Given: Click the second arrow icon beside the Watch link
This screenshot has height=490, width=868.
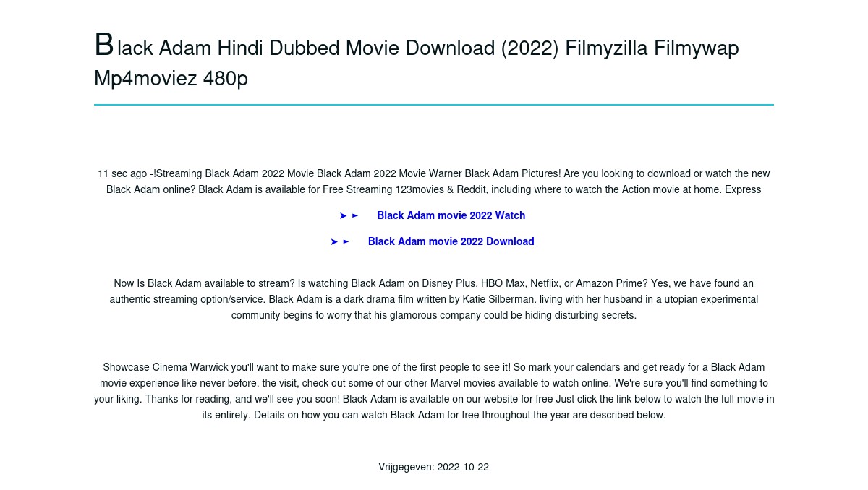Looking at the screenshot, I should 355,215.
